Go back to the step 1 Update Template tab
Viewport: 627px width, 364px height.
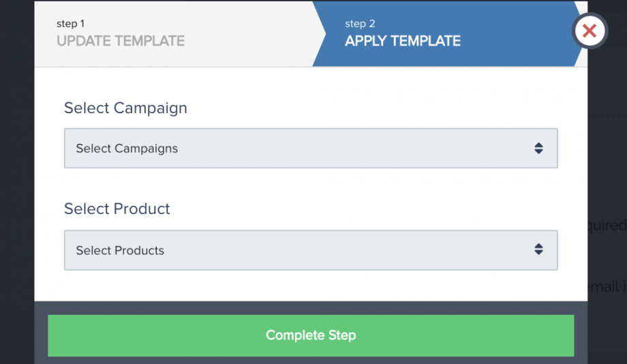[176, 33]
